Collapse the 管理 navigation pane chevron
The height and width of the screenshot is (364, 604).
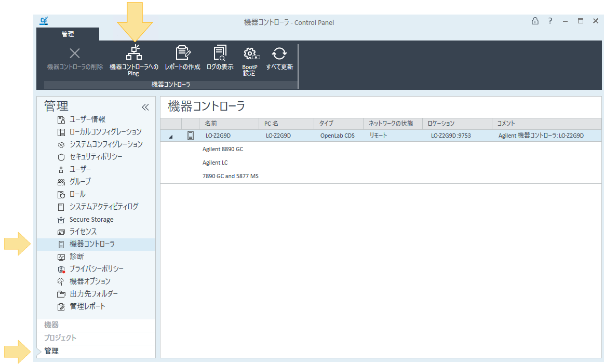tap(145, 107)
